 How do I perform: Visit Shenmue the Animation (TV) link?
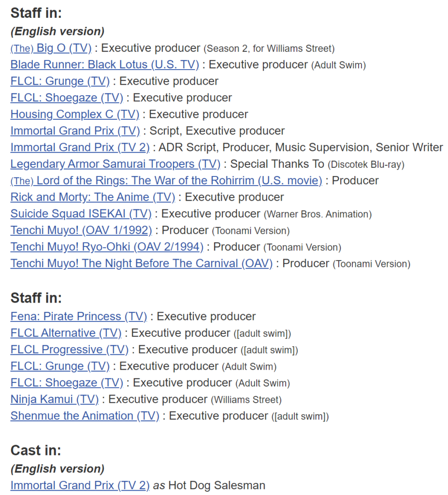pyautogui.click(x=85, y=416)
